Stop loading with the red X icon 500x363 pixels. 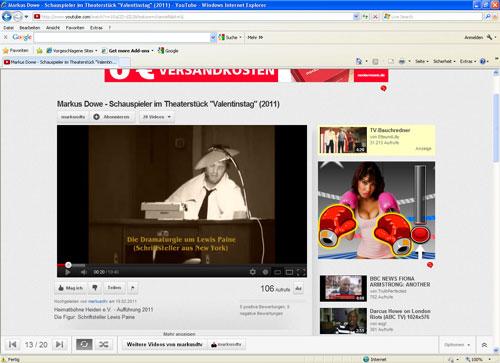tap(375, 17)
